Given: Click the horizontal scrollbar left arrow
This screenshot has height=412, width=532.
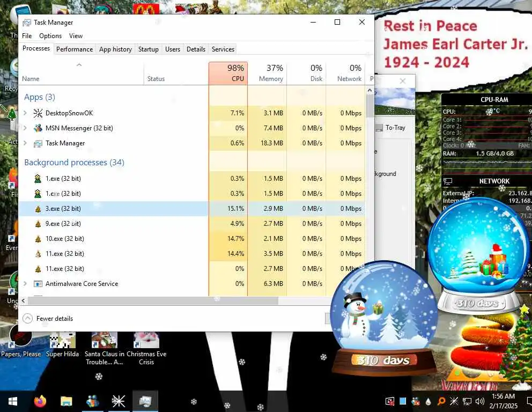Looking at the screenshot, I should pos(23,301).
